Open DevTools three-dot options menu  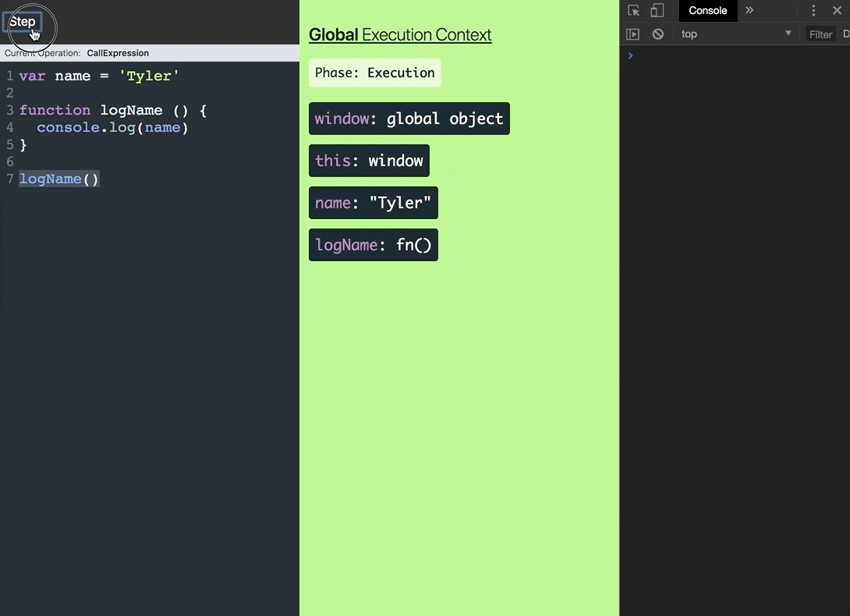[813, 10]
